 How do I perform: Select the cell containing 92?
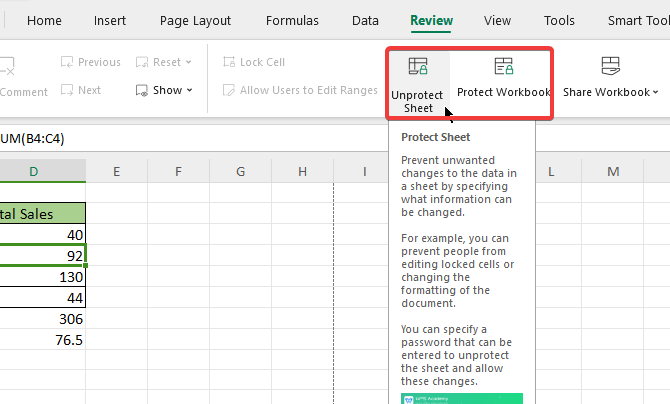pyautogui.click(x=43, y=255)
